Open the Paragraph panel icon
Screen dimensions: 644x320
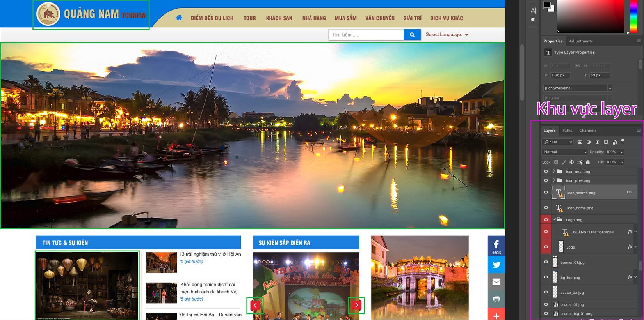[x=533, y=21]
